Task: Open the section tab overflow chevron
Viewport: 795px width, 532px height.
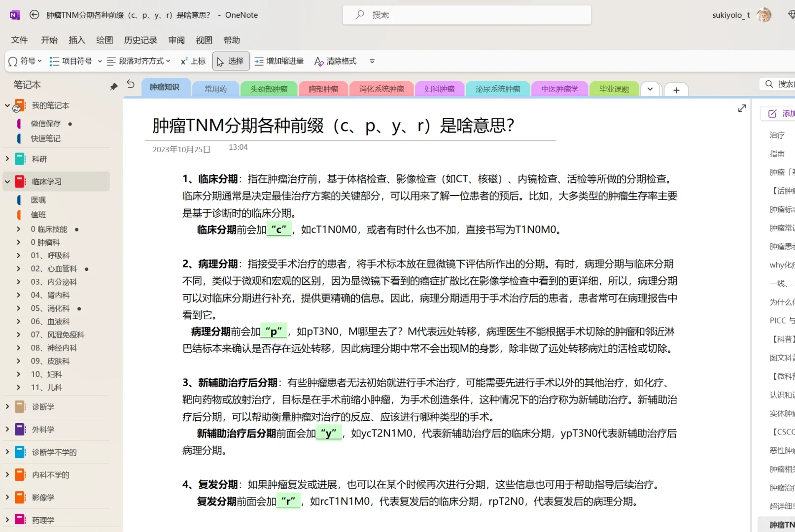Action: (x=650, y=89)
